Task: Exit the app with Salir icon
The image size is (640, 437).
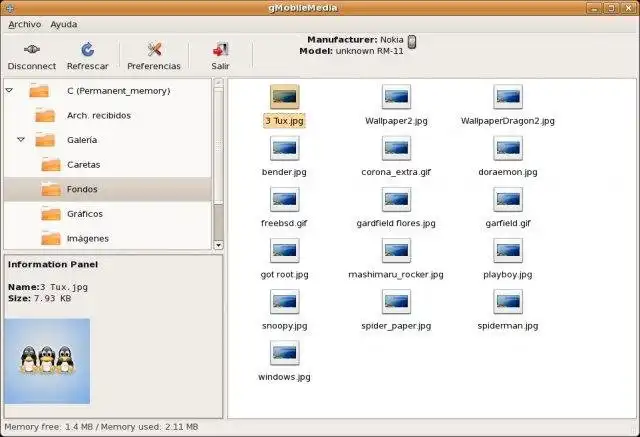Action: click(220, 50)
